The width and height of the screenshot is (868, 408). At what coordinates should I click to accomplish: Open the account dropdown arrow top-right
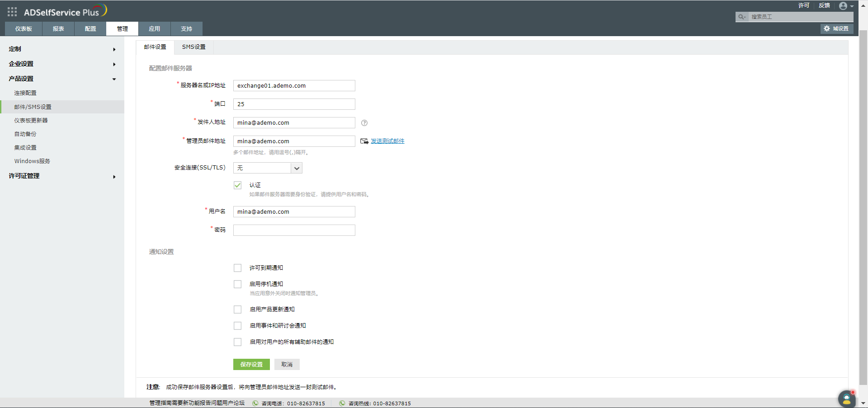pos(852,6)
